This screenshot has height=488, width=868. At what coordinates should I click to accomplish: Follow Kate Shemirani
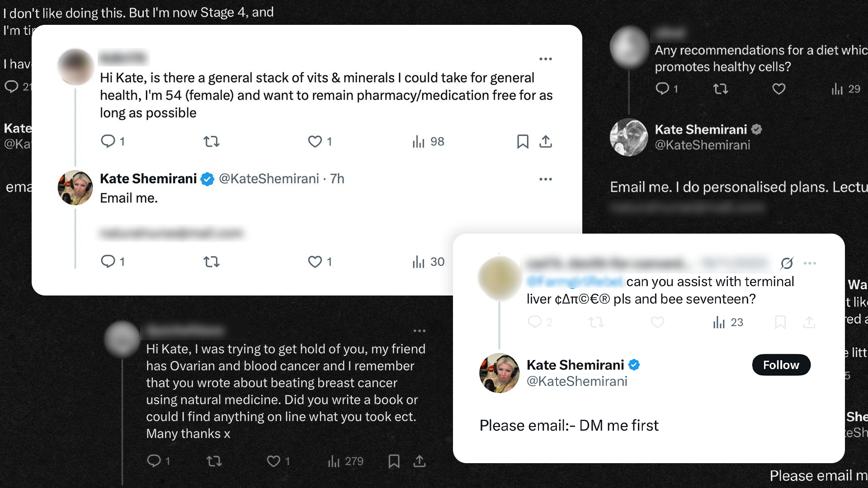(781, 365)
